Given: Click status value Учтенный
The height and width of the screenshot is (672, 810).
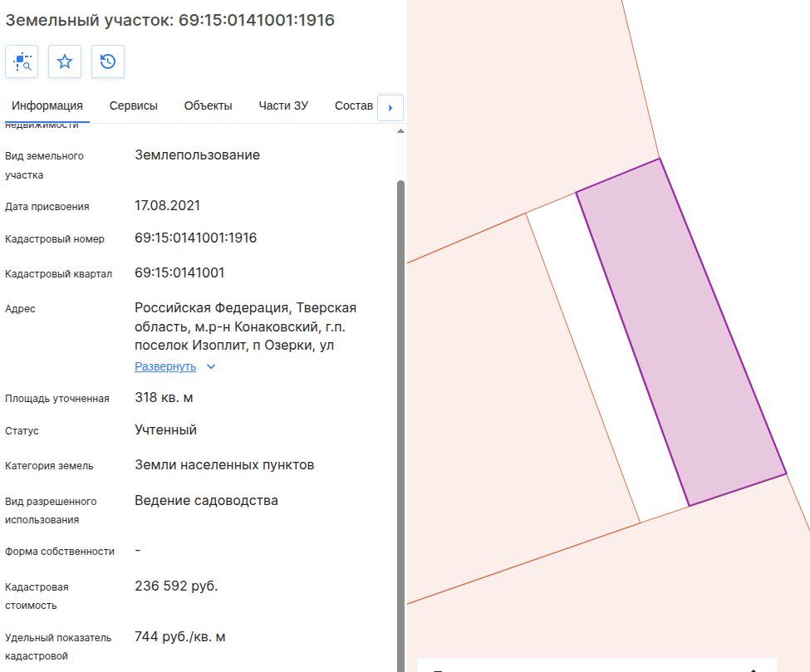Looking at the screenshot, I should coord(166,429).
